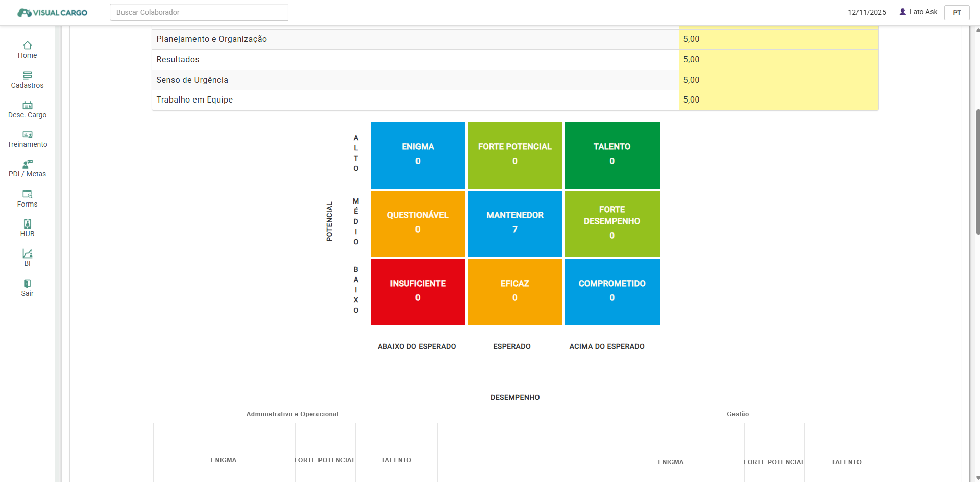The image size is (980, 482).
Task: Click the Forte Desempenho quadrant
Action: coord(611,223)
